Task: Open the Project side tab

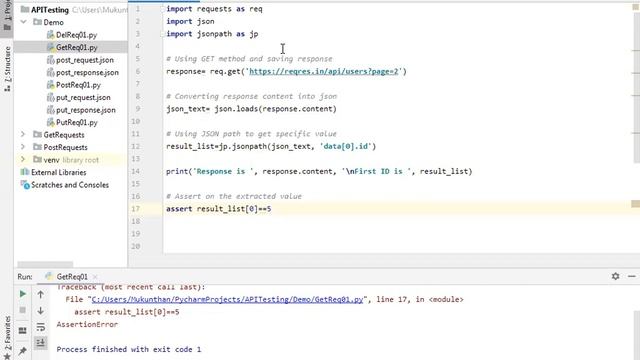Action: coord(7,16)
